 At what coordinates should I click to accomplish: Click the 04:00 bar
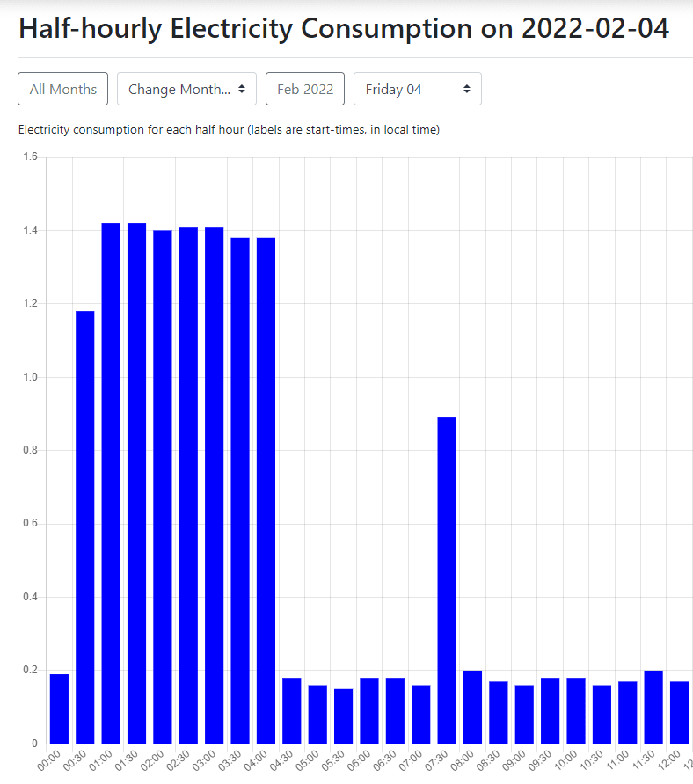click(x=266, y=490)
